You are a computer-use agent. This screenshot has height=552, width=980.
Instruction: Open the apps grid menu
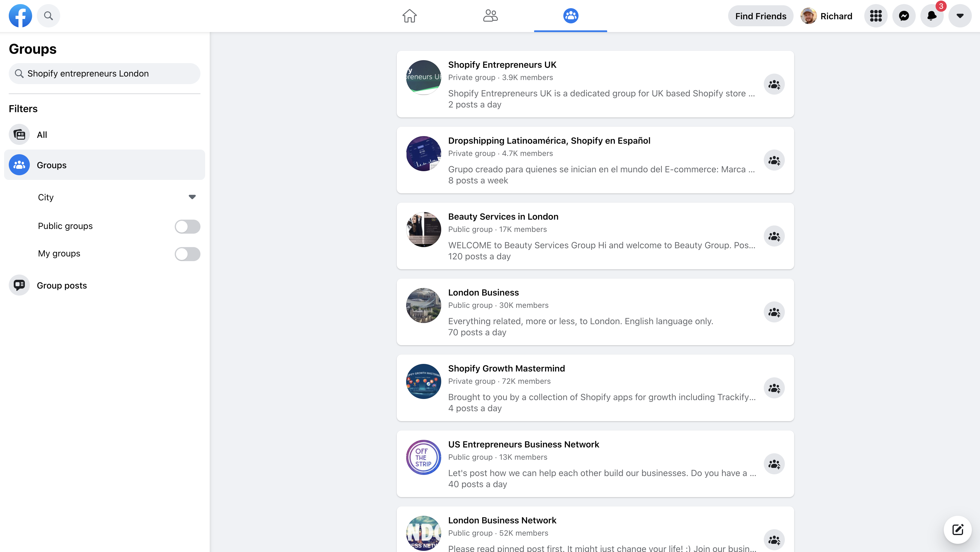876,16
